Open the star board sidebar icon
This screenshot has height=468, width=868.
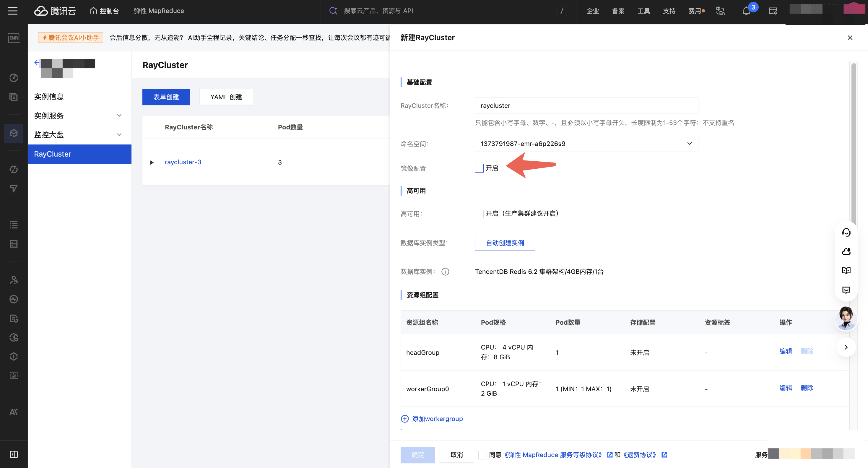(x=14, y=376)
